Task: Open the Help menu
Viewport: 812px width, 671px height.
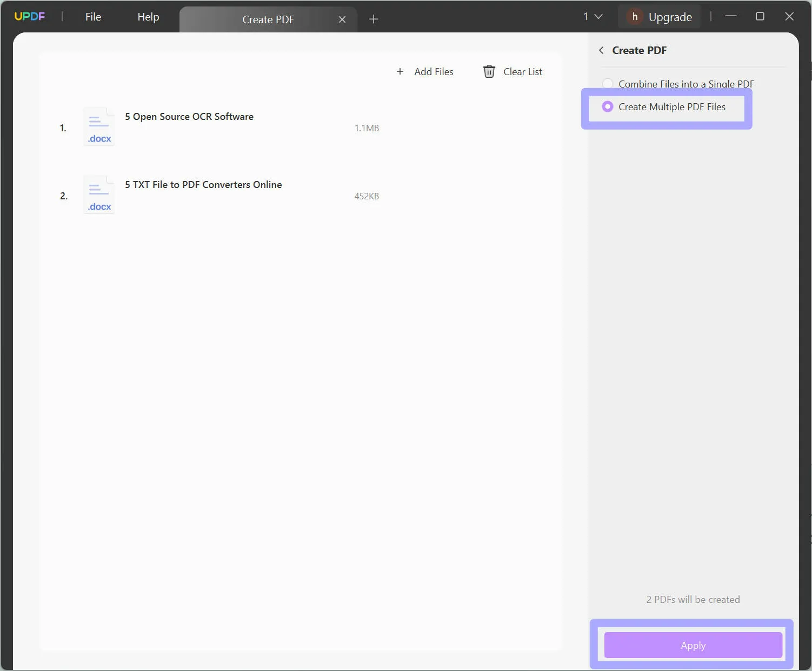Action: tap(148, 17)
